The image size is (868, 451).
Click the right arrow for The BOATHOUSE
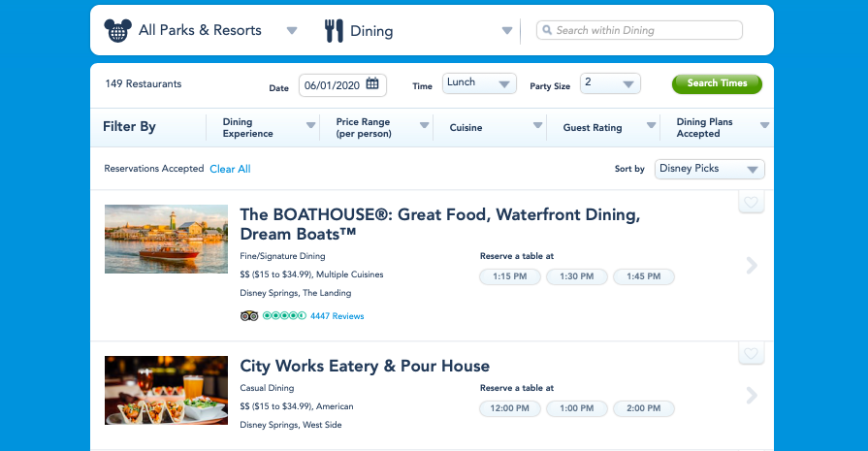[x=752, y=265]
